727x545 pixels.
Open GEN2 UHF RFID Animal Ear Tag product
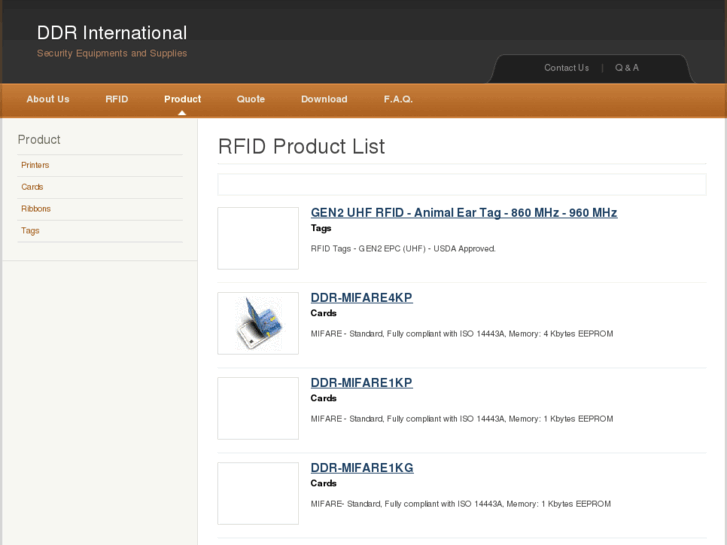point(464,213)
